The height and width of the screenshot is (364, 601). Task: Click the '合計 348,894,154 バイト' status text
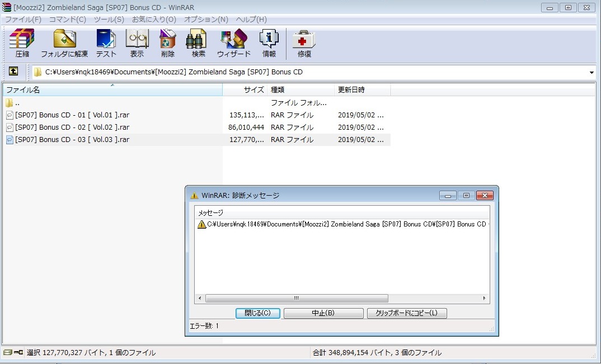377,352
